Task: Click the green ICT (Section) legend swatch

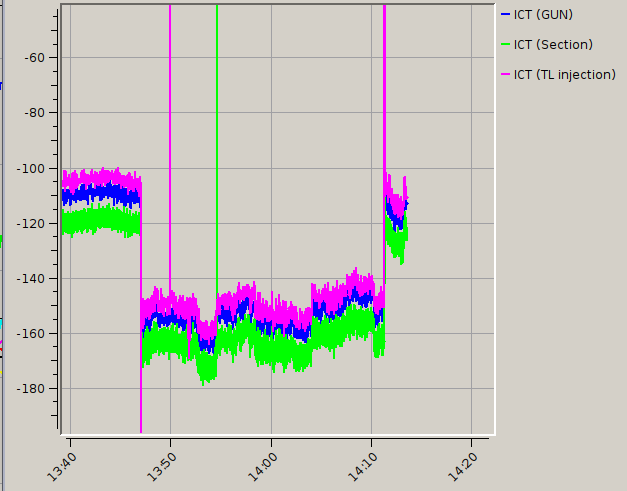Action: tap(505, 44)
